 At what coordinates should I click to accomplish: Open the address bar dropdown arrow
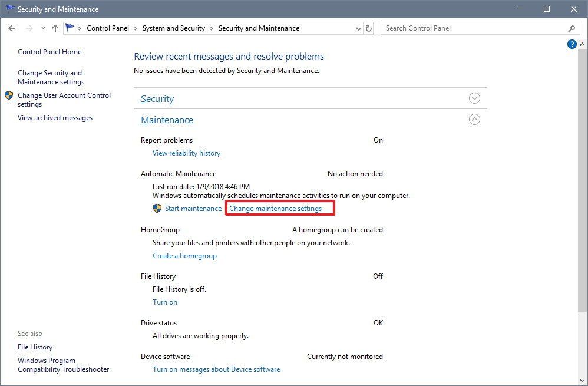point(358,28)
